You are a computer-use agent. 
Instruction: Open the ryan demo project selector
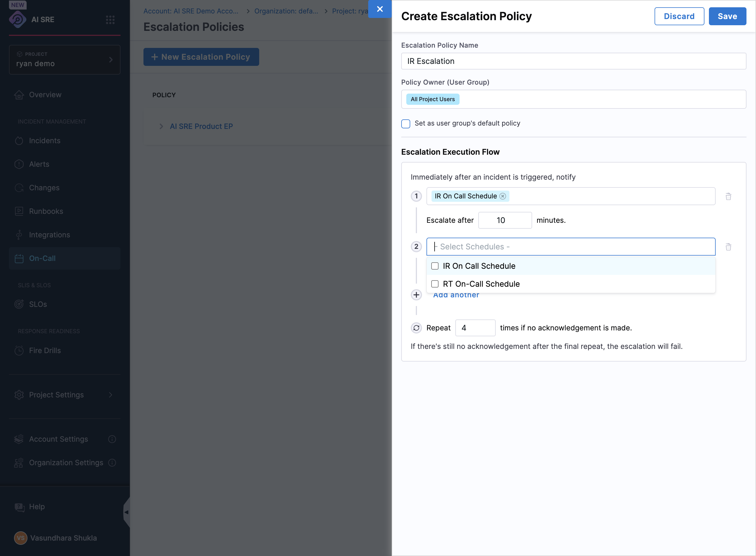(65, 60)
